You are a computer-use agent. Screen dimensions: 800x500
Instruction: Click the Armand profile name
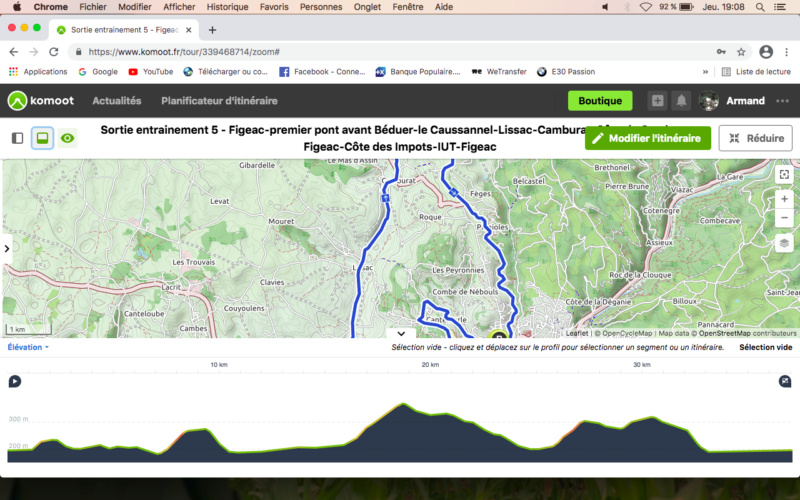745,101
